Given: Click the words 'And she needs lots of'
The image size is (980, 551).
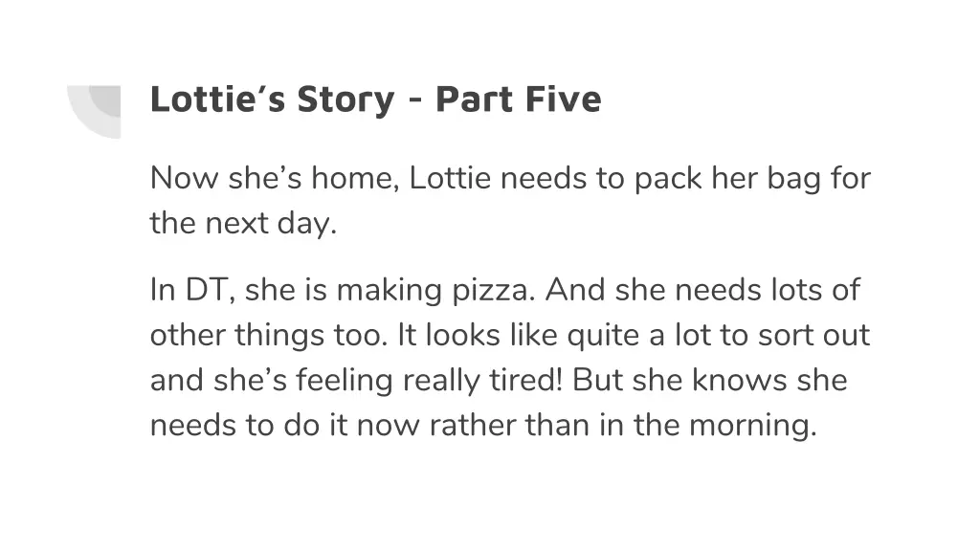Looking at the screenshot, I should pyautogui.click(x=703, y=290).
